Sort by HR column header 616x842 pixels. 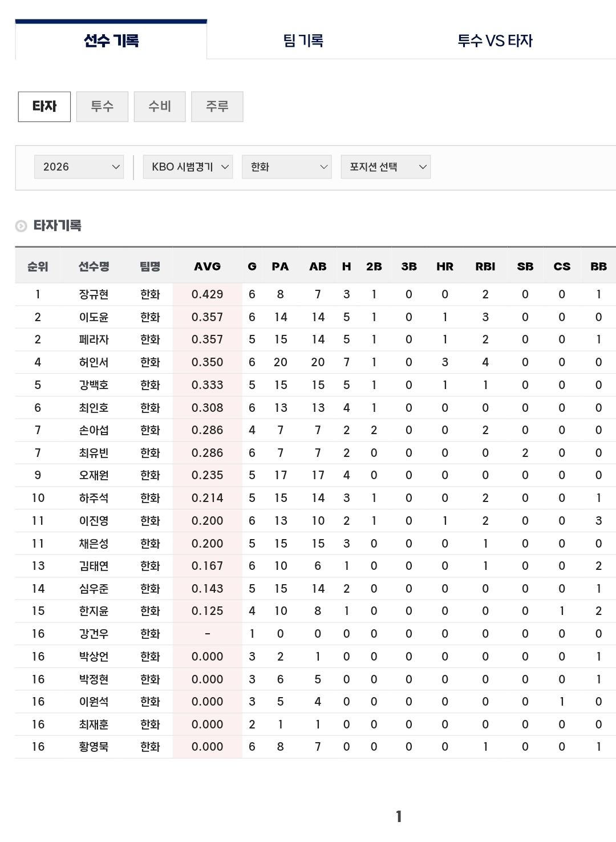pyautogui.click(x=444, y=266)
